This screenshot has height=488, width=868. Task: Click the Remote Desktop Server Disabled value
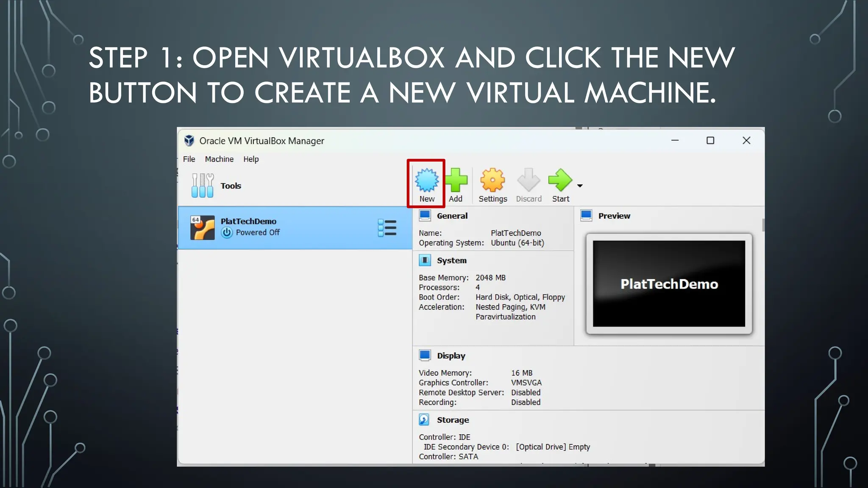click(526, 392)
